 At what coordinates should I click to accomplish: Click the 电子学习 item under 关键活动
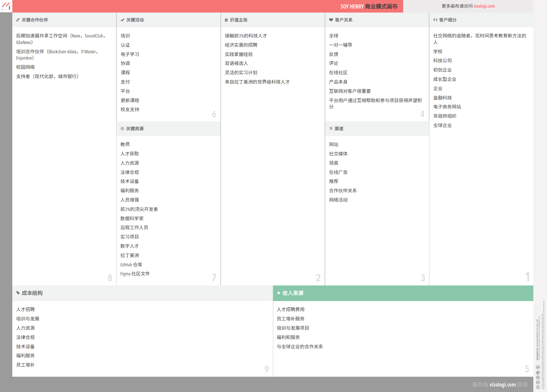click(130, 54)
